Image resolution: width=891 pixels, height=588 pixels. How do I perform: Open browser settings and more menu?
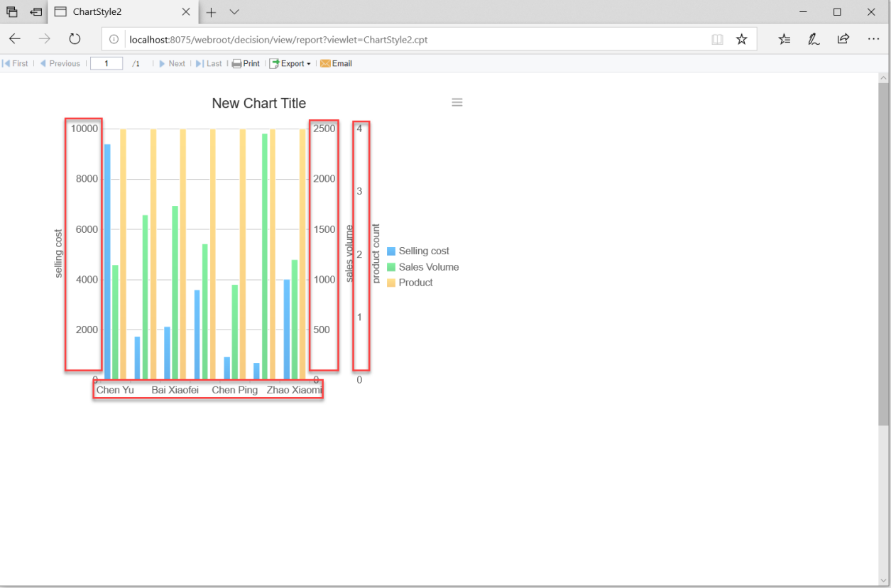873,39
